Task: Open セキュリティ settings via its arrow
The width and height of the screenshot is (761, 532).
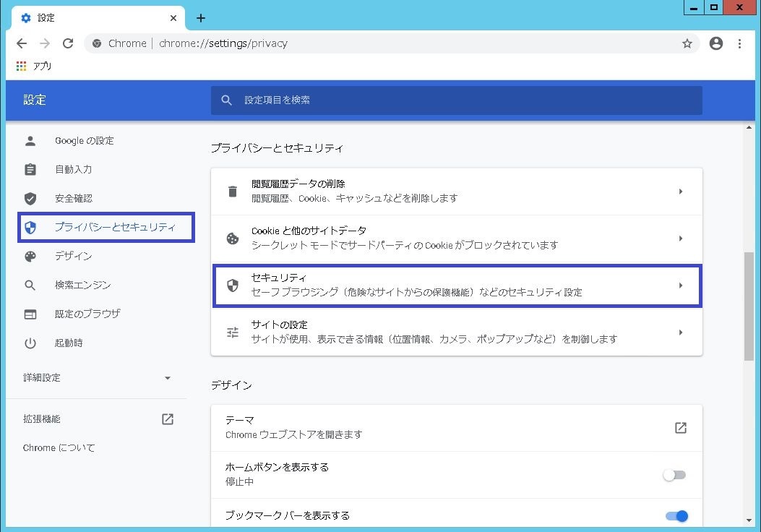Action: click(681, 286)
